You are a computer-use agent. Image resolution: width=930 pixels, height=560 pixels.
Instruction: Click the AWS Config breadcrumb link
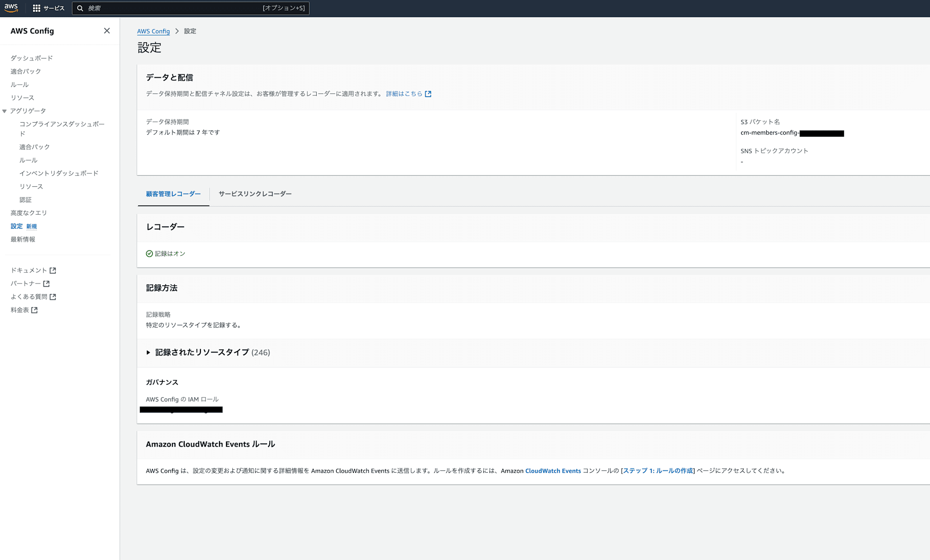point(153,31)
